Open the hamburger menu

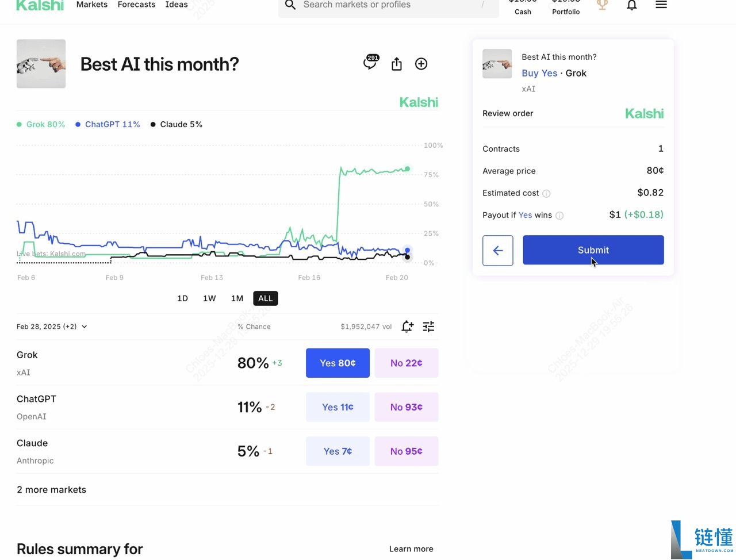(x=661, y=5)
